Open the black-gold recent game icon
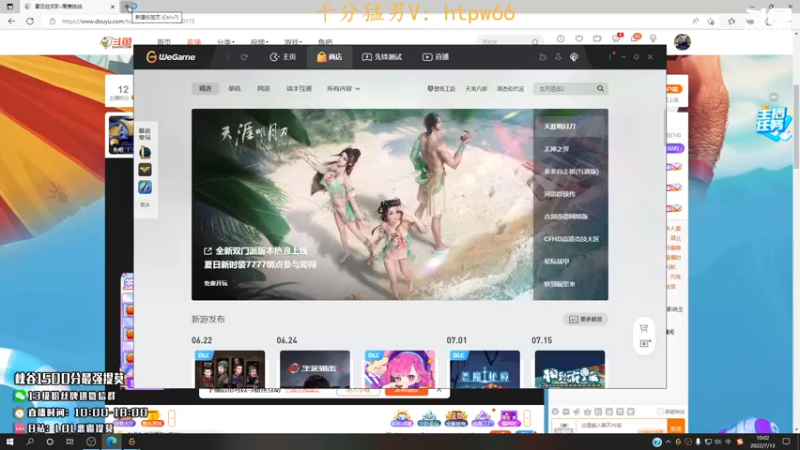The height and width of the screenshot is (450, 800). click(x=145, y=169)
